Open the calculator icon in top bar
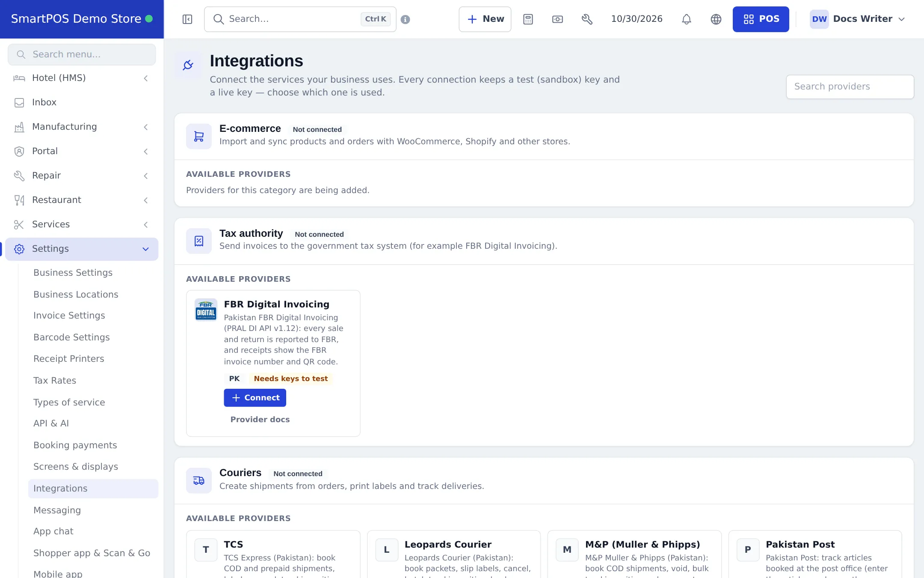The image size is (924, 578). point(528,19)
